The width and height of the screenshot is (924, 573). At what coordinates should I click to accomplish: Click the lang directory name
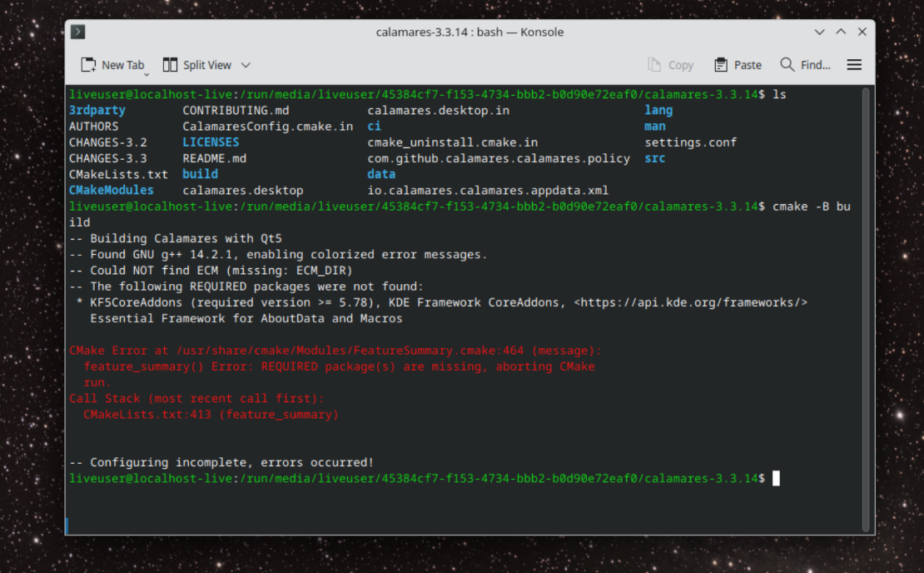[x=658, y=110]
